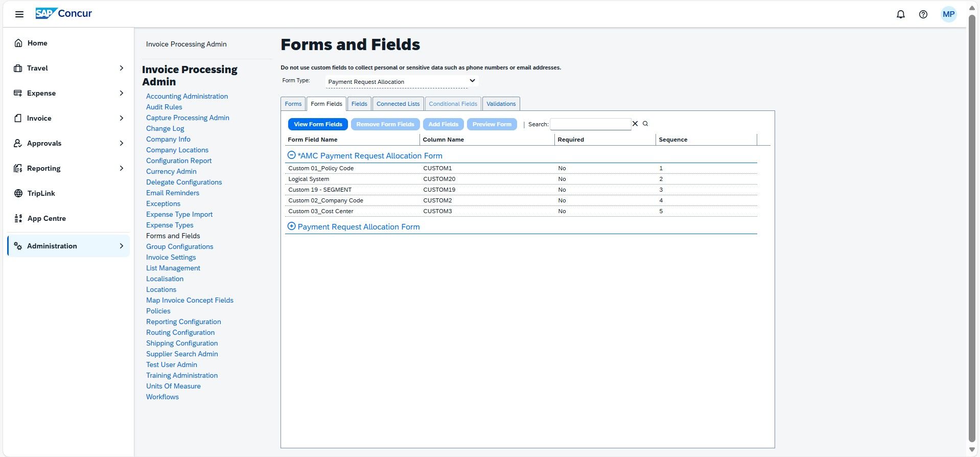
Task: Expand the Approvals menu chevron
Action: (x=122, y=143)
